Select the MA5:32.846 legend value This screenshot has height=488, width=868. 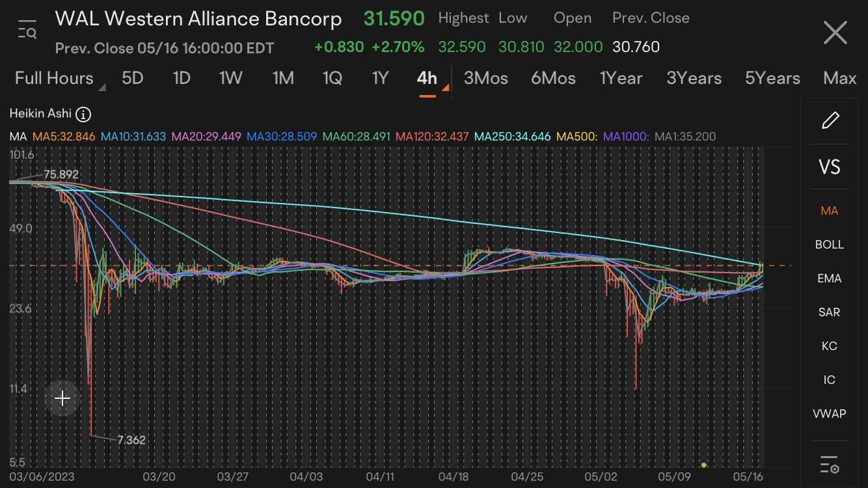pos(64,137)
